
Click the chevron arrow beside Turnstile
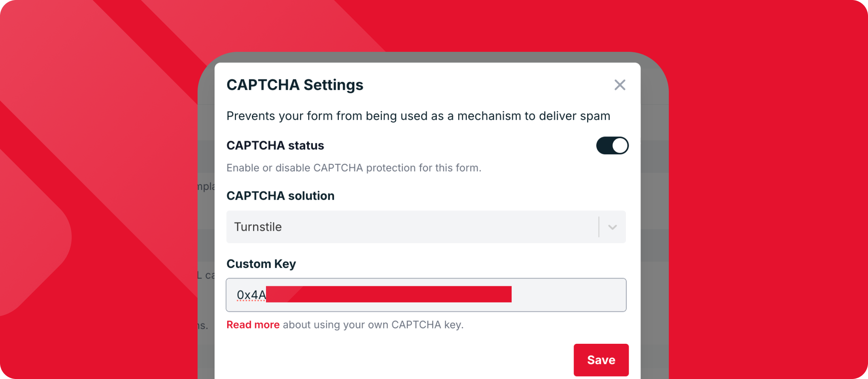click(613, 227)
